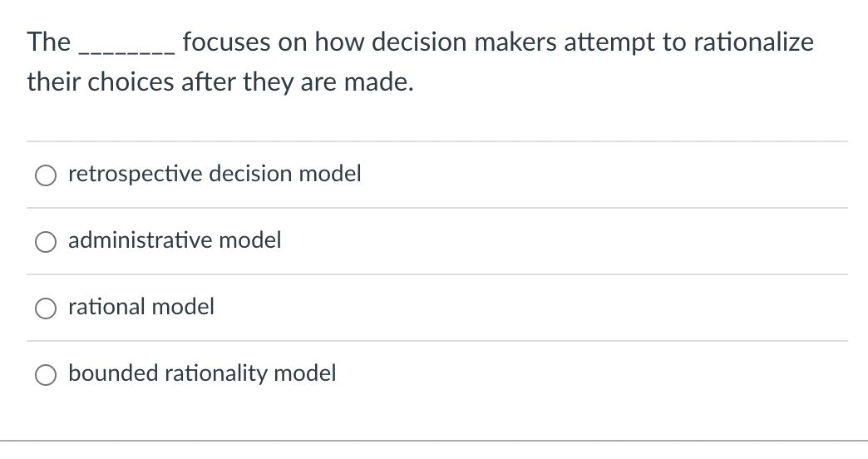The height and width of the screenshot is (459, 868).
Task: Pick the bounded rationality model radio button
Action: [x=45, y=375]
